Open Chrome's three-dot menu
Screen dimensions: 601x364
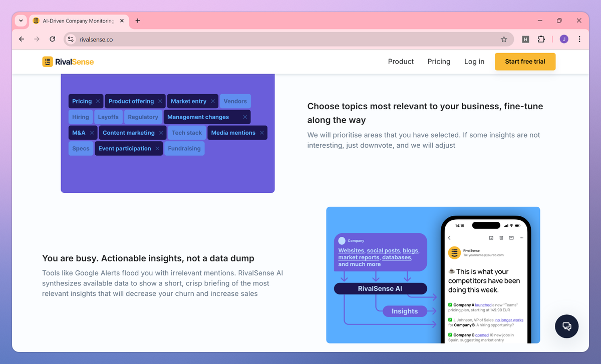click(x=579, y=39)
